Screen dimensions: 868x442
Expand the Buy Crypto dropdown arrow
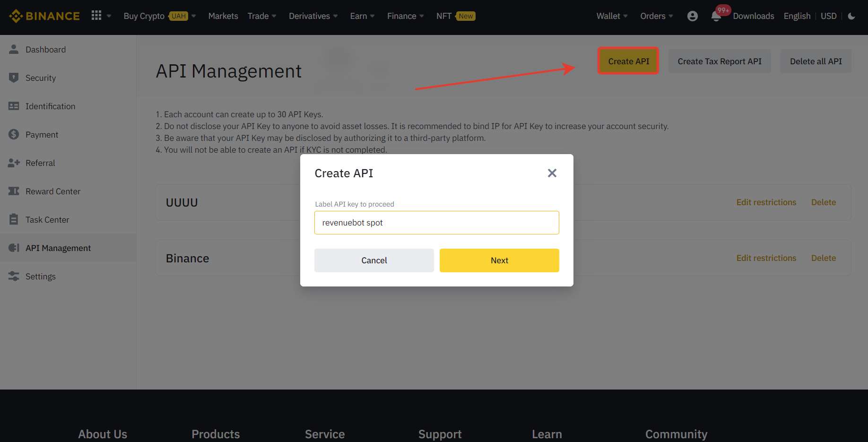[194, 16]
